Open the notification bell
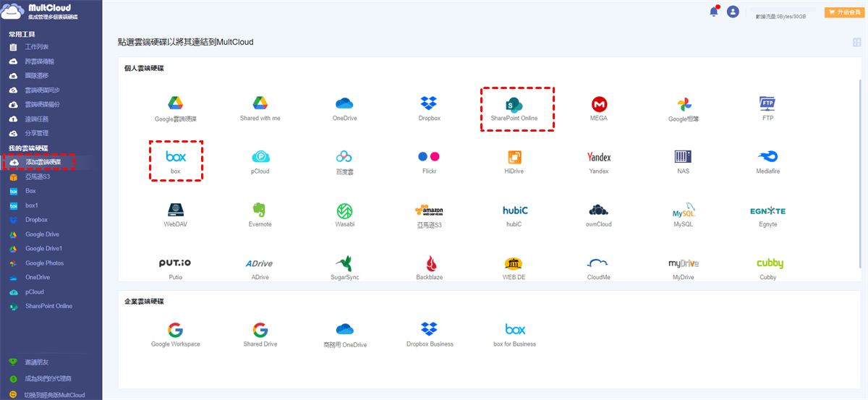Image resolution: width=868 pixels, height=400 pixels. (714, 12)
